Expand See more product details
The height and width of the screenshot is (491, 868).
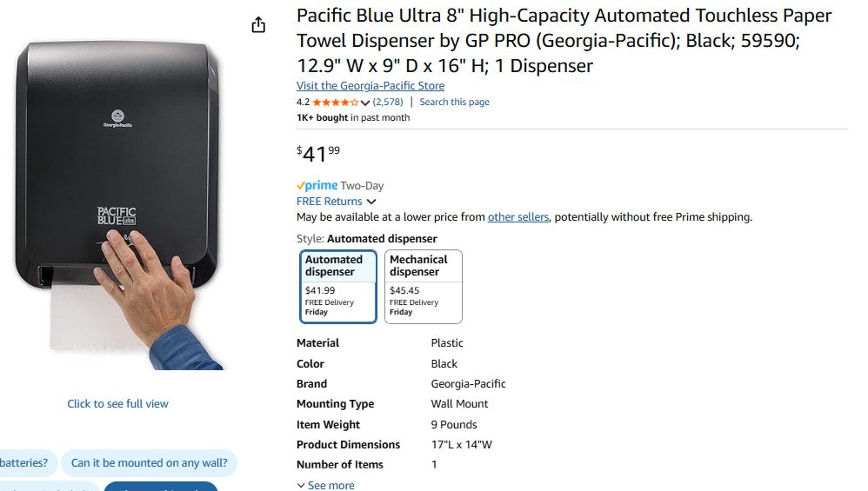coord(325,485)
